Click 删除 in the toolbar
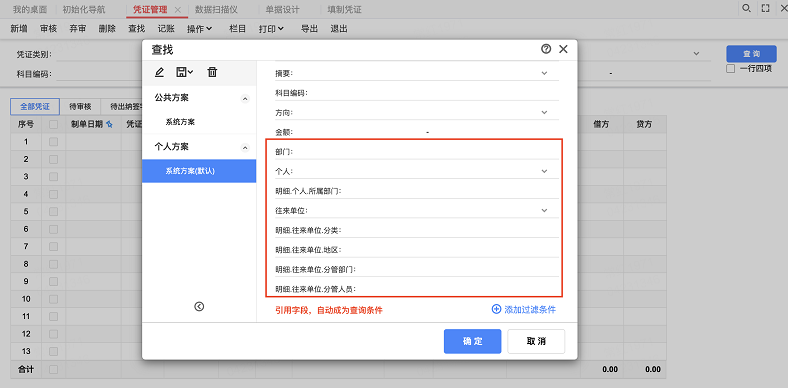788x388 pixels. (107, 29)
